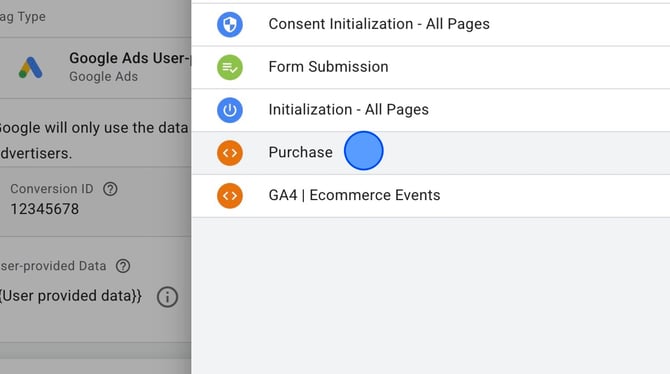Click the Conversion ID label

(52, 188)
